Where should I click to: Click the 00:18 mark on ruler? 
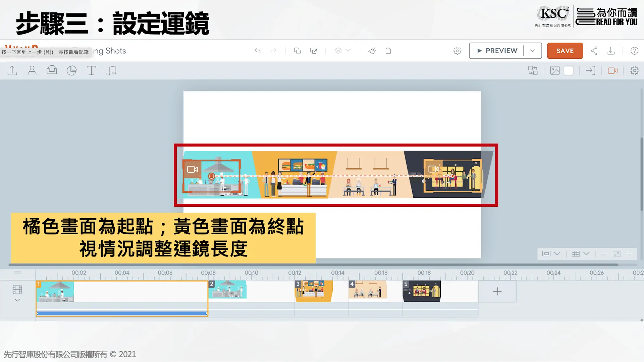tap(424, 273)
